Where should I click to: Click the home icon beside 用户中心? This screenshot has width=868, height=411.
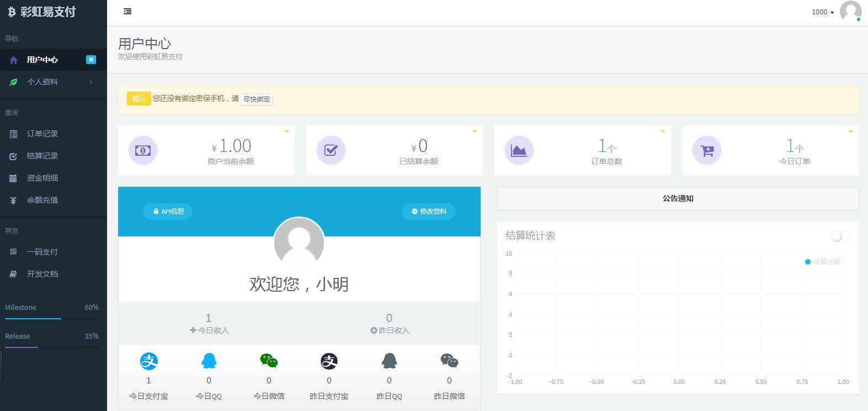[x=14, y=60]
